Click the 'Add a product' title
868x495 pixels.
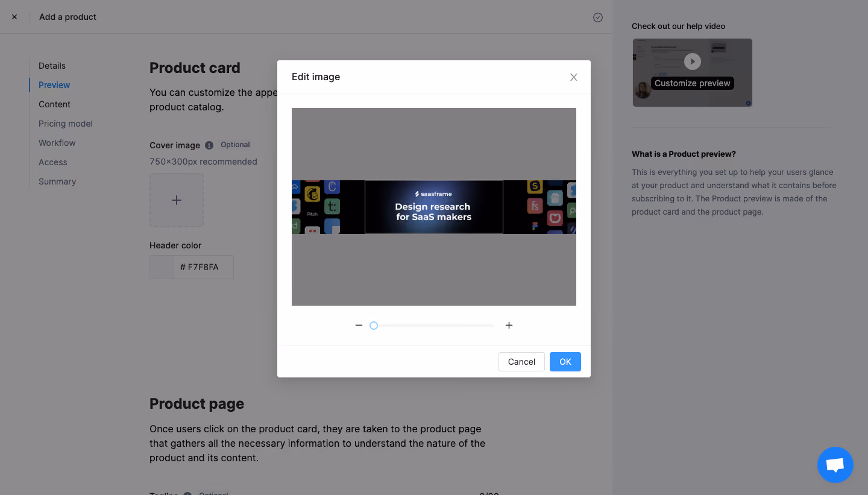[x=68, y=17]
